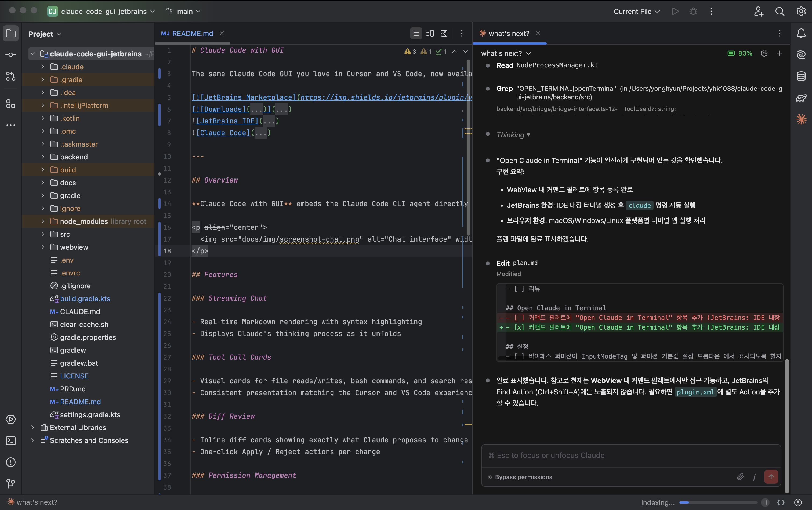Viewport: 812px width, 510px height.
Task: Click the indexing progress bar
Action: [x=718, y=502]
